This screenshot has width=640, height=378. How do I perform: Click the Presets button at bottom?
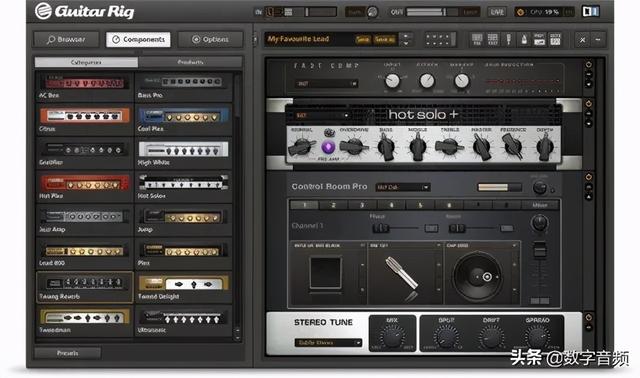(68, 353)
